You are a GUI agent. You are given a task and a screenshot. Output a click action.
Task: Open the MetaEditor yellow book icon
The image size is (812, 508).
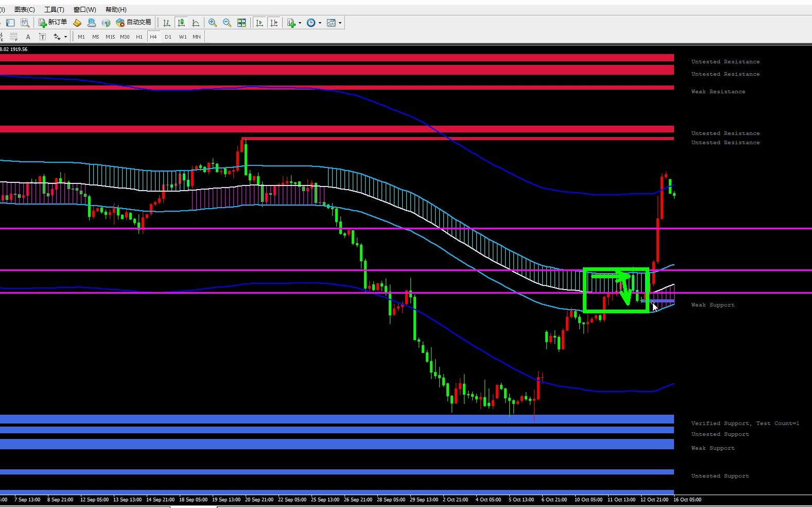point(77,23)
